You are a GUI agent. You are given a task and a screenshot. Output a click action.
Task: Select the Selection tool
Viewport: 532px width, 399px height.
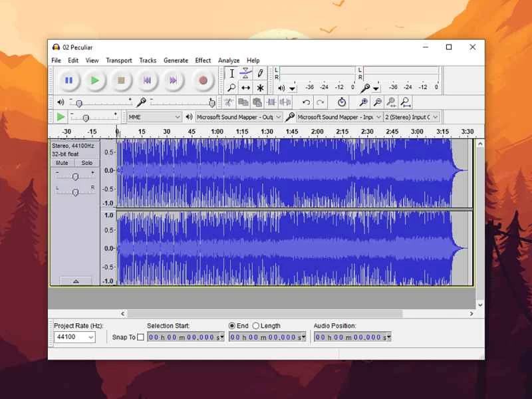tap(231, 73)
